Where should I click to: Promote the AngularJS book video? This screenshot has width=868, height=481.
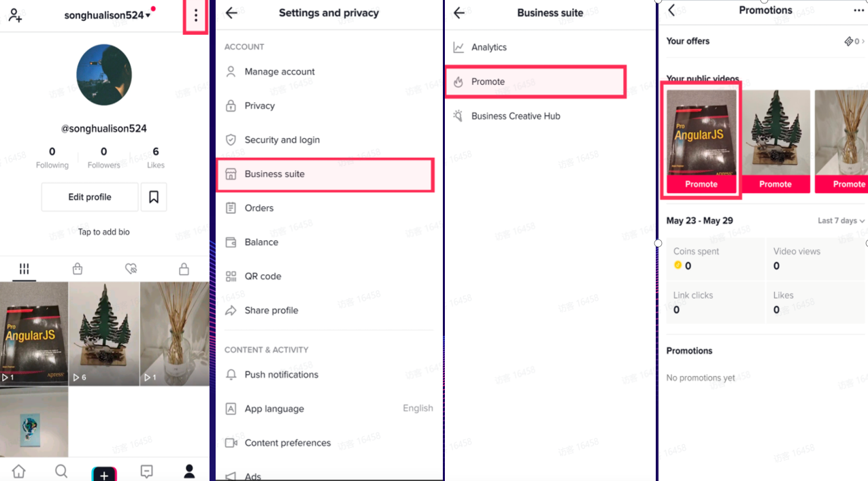coord(701,184)
